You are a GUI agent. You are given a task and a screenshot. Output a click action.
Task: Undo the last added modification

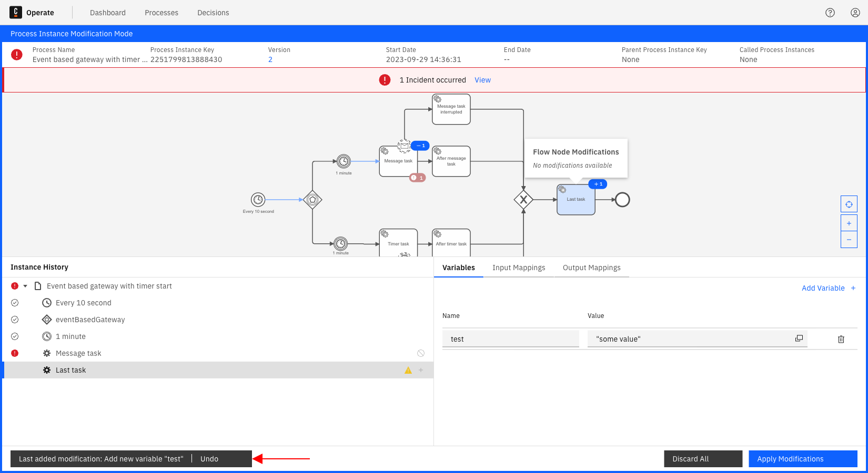[209, 459]
